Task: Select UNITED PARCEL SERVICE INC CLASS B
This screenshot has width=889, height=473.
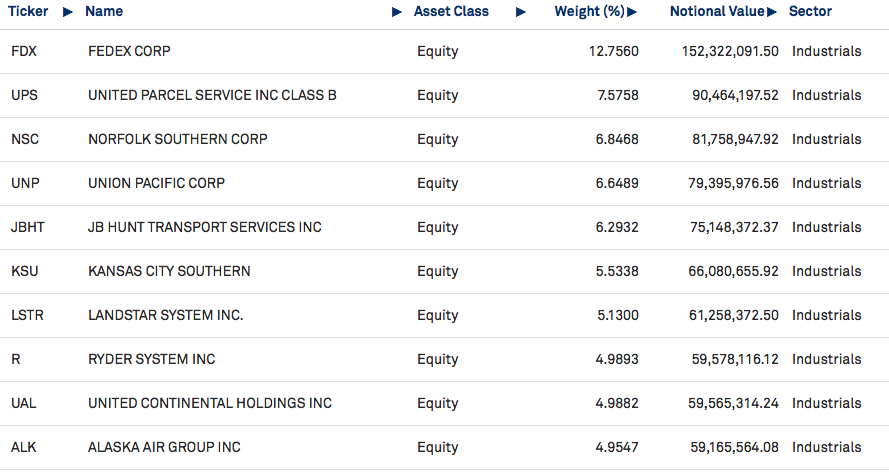Action: pos(212,95)
